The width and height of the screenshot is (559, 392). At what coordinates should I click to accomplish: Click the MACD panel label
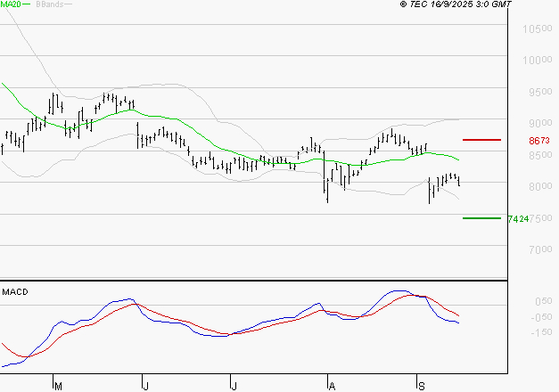[15, 292]
